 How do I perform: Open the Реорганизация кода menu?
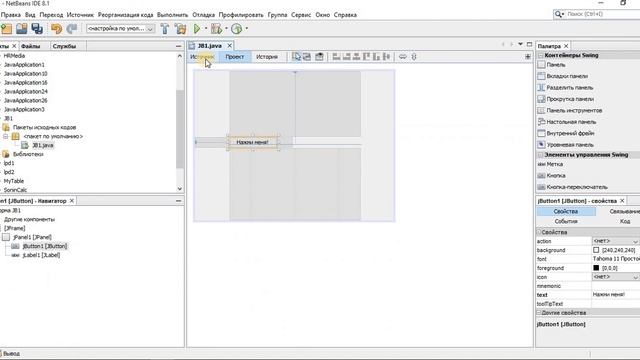(x=125, y=15)
